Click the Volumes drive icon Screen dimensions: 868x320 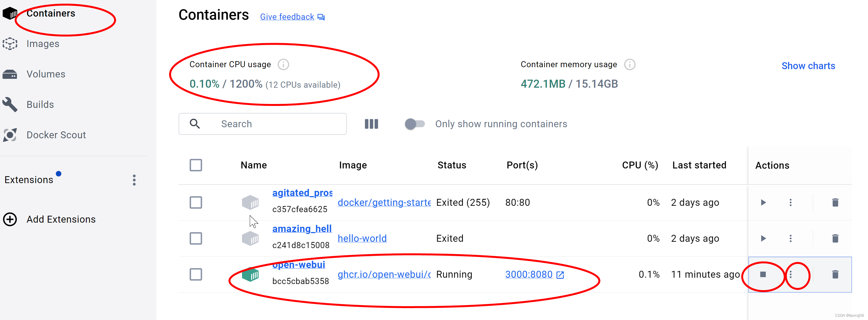10,74
